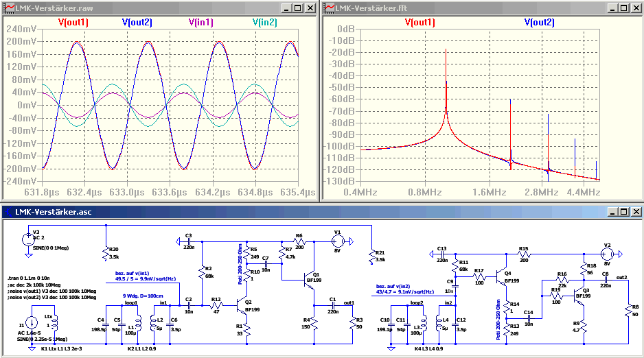Maximize the LMK-Verstärker.raw window

click(x=298, y=8)
